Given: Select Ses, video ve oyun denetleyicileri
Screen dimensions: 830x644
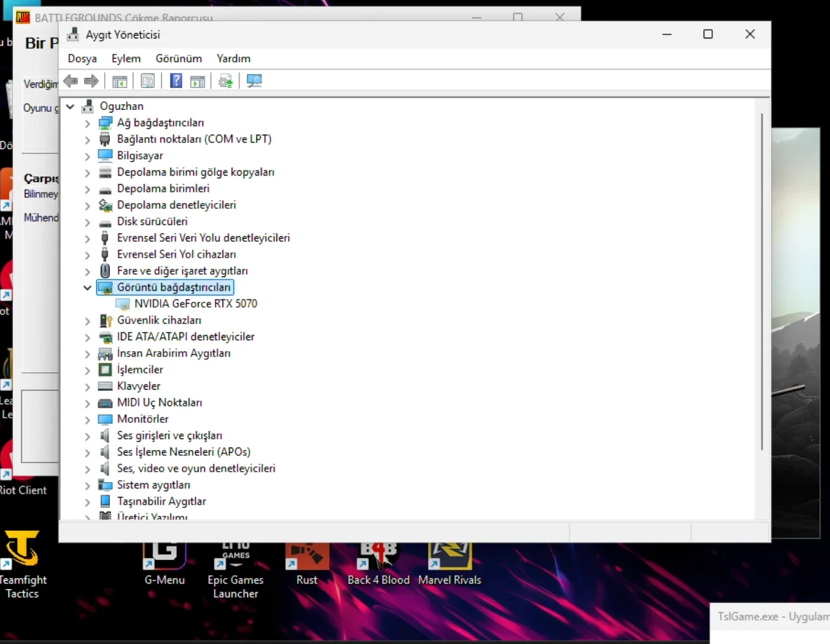Looking at the screenshot, I should (196, 468).
